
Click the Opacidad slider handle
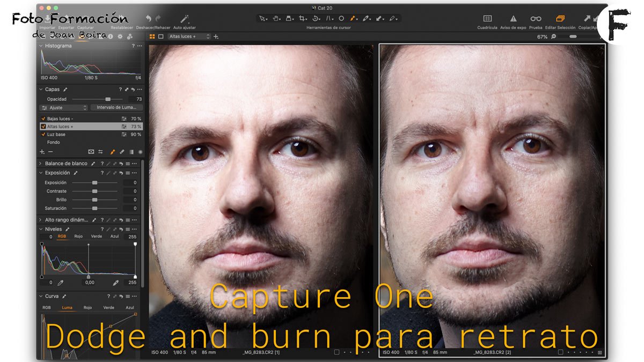108,99
